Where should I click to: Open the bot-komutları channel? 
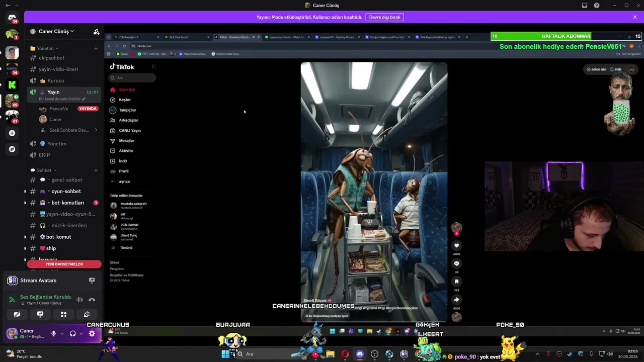point(64,203)
